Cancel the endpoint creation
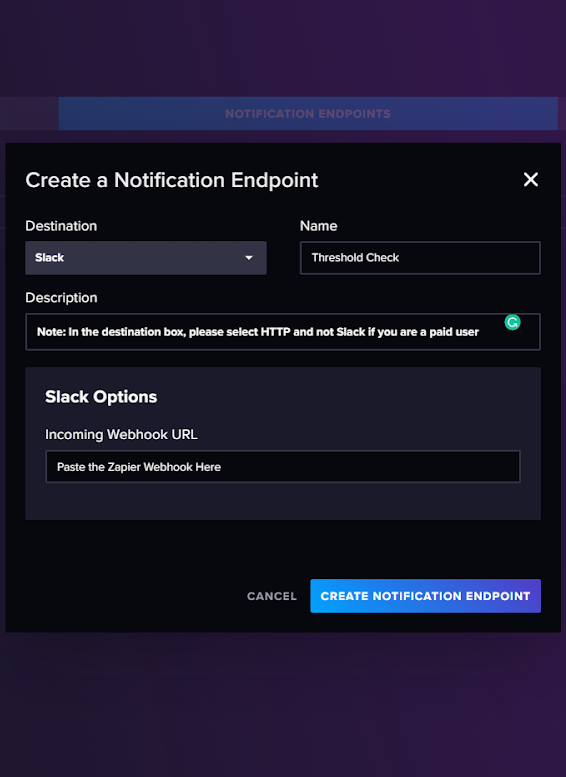 pyautogui.click(x=272, y=596)
